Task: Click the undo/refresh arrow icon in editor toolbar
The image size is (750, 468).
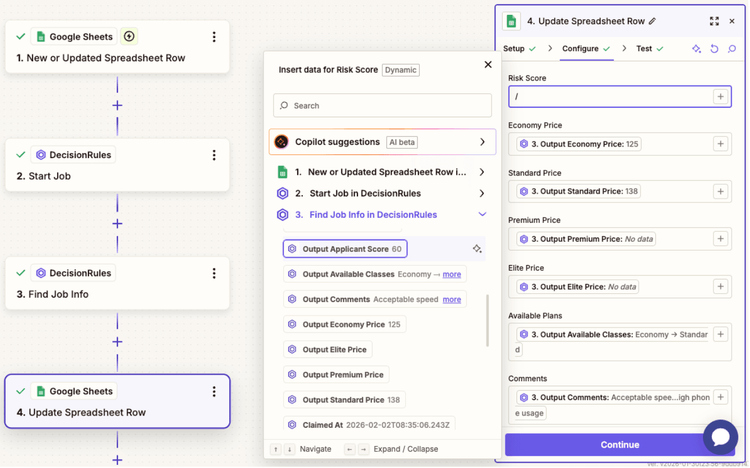Action: pyautogui.click(x=714, y=49)
